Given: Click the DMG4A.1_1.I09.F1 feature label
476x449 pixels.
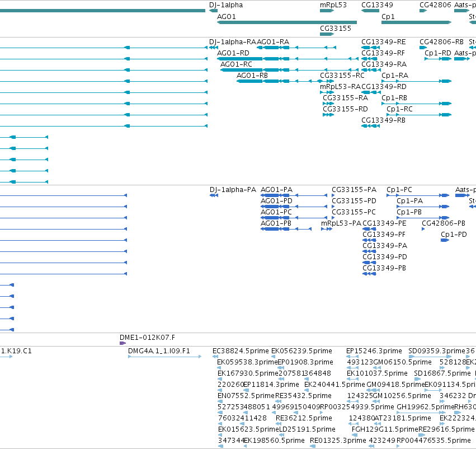Looking at the screenshot, I should [159, 351].
